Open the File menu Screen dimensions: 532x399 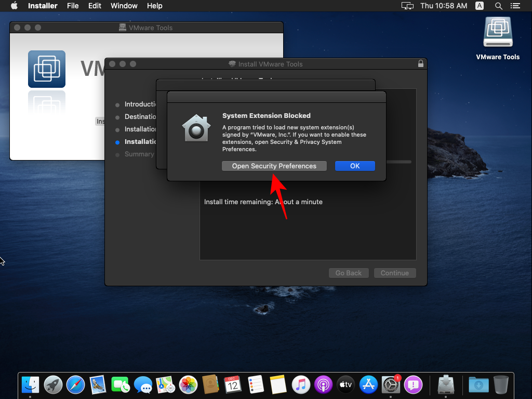73,6
